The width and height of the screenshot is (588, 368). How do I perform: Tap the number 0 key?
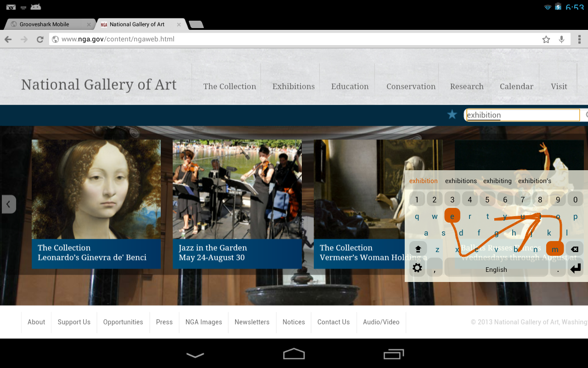576,199
